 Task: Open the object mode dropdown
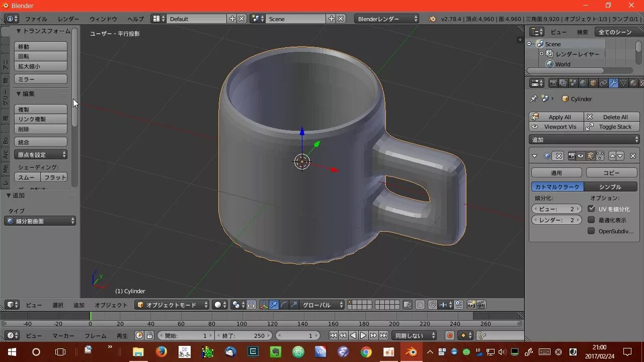172,305
